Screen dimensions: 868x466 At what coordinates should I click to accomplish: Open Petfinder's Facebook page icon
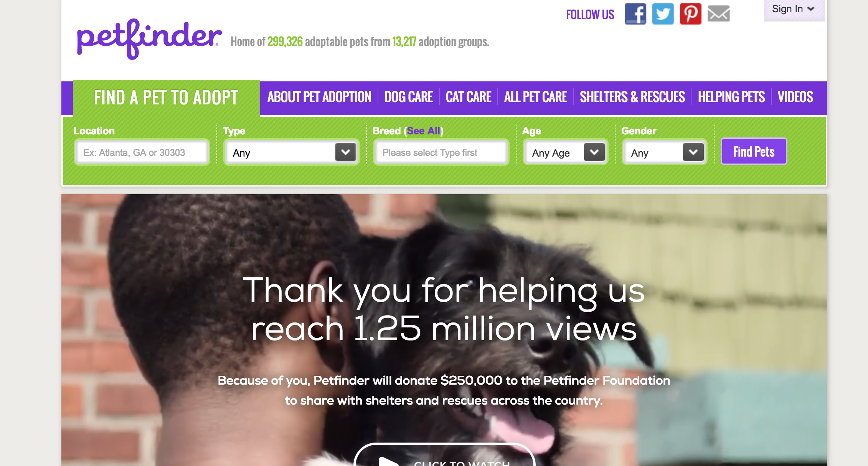[x=635, y=14]
